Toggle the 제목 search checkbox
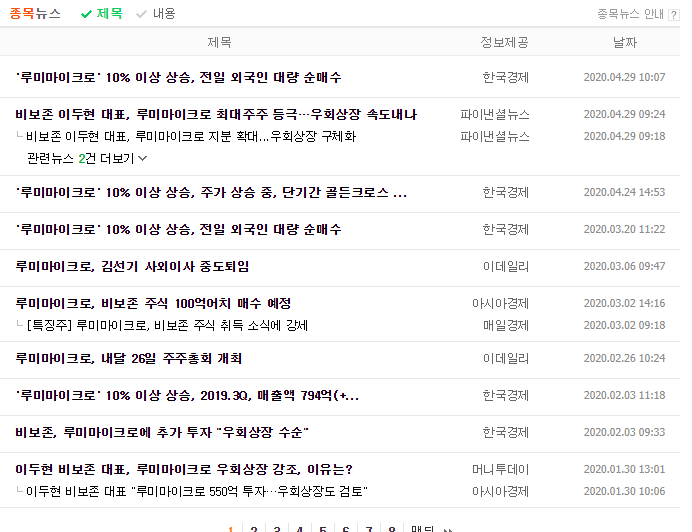Screen dimensions: 692x532 click(x=102, y=14)
